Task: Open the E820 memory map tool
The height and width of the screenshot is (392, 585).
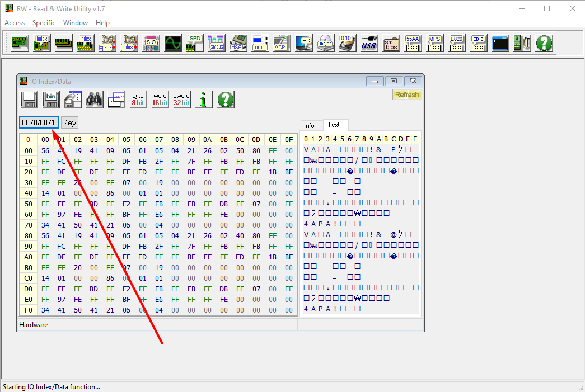Action: (x=457, y=43)
